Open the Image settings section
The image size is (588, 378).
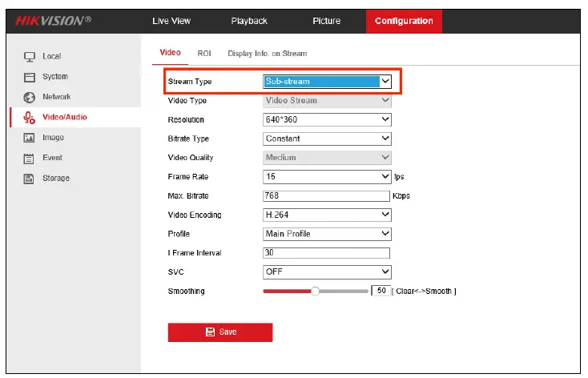pos(53,138)
